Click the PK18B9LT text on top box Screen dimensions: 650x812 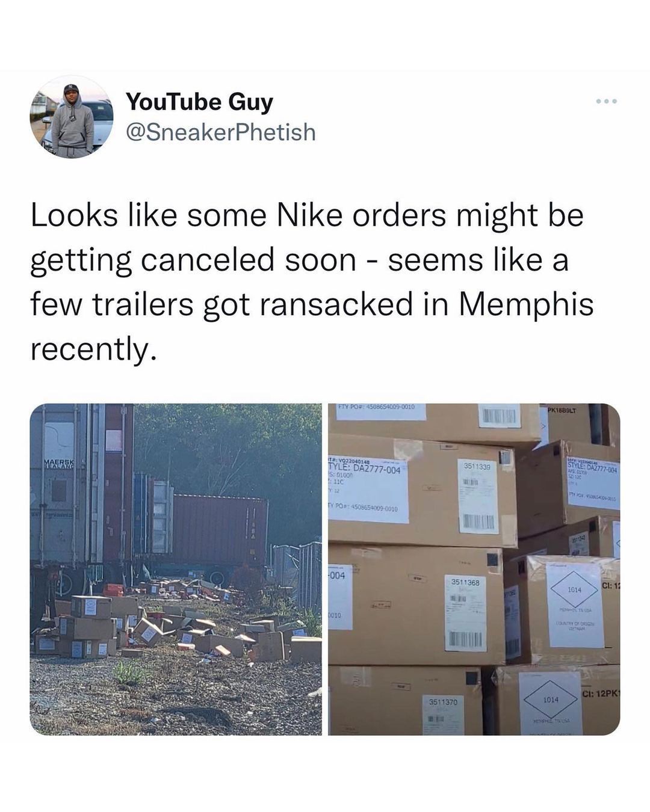click(x=562, y=410)
